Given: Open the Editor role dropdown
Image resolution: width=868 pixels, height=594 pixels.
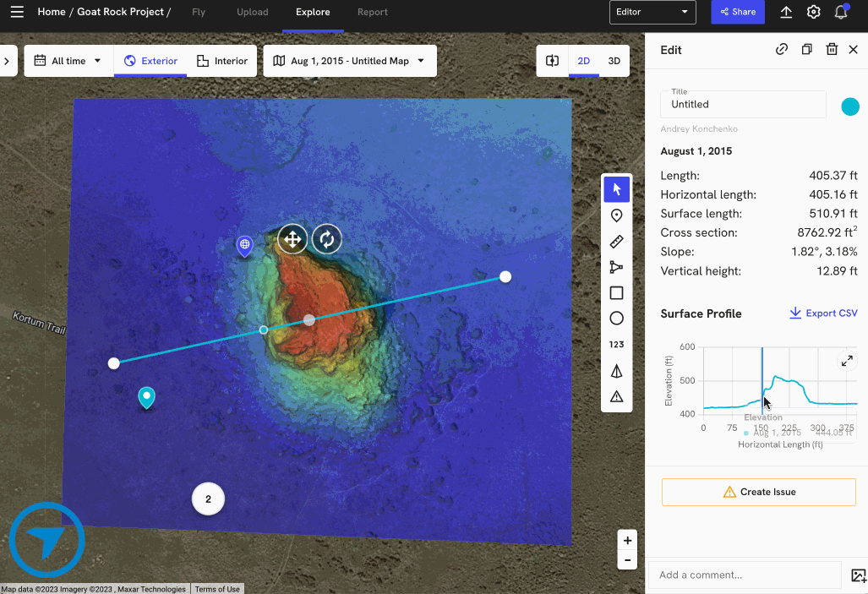Looking at the screenshot, I should 652,12.
